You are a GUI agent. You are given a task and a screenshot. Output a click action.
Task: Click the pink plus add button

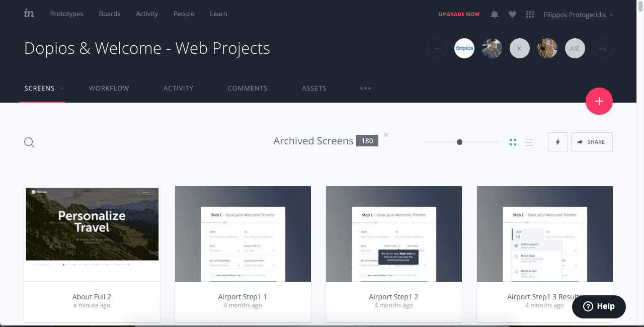[x=599, y=101]
